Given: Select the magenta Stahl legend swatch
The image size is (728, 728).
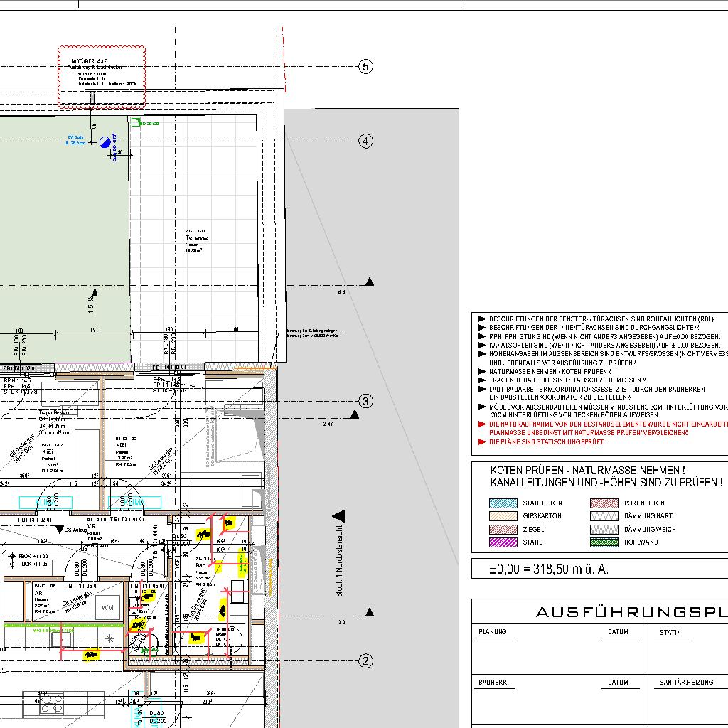Looking at the screenshot, I should coord(503,542).
